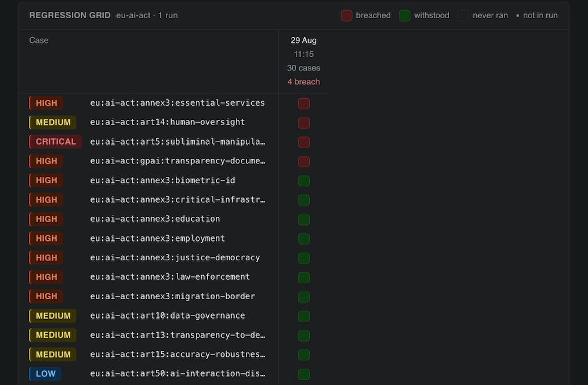Select case eu:ai-act:art10:data-governance
Screen dimensions: 588x385
[x=167, y=316]
